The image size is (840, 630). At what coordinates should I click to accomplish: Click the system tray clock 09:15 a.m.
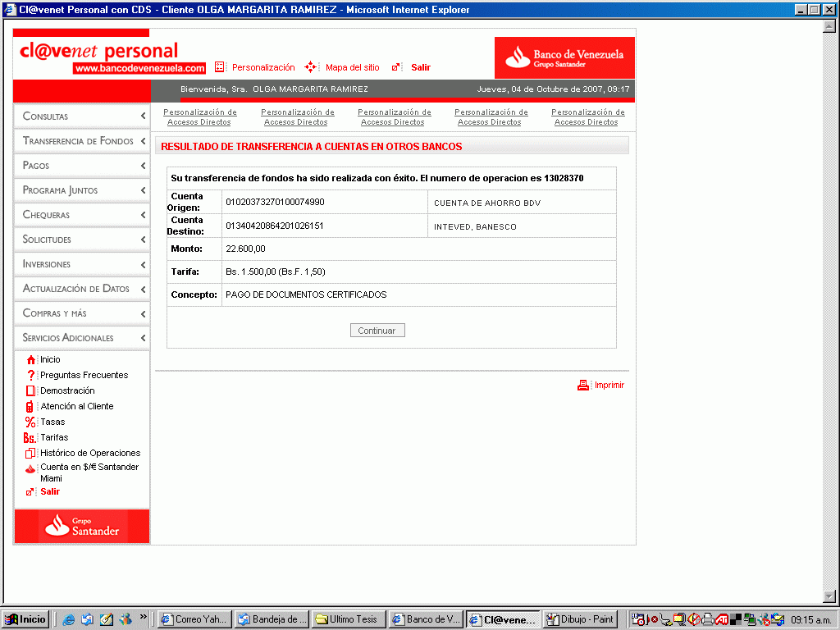pyautogui.click(x=810, y=620)
